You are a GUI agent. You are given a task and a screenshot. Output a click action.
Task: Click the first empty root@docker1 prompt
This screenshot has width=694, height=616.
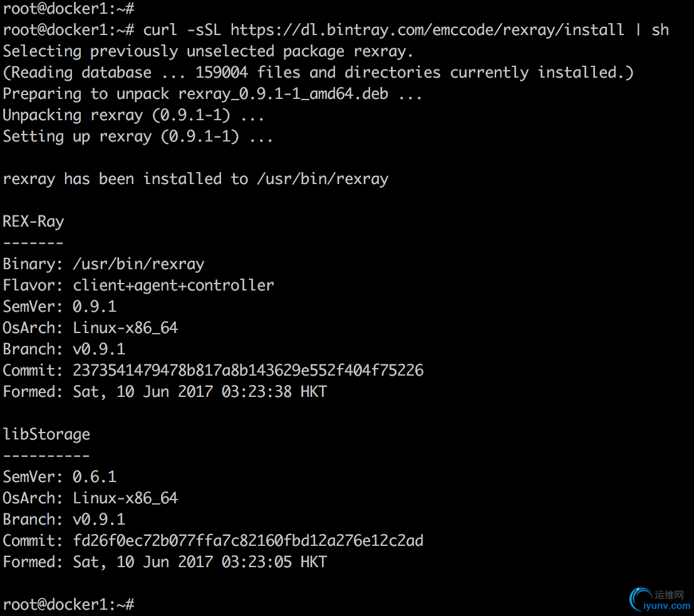(69, 8)
